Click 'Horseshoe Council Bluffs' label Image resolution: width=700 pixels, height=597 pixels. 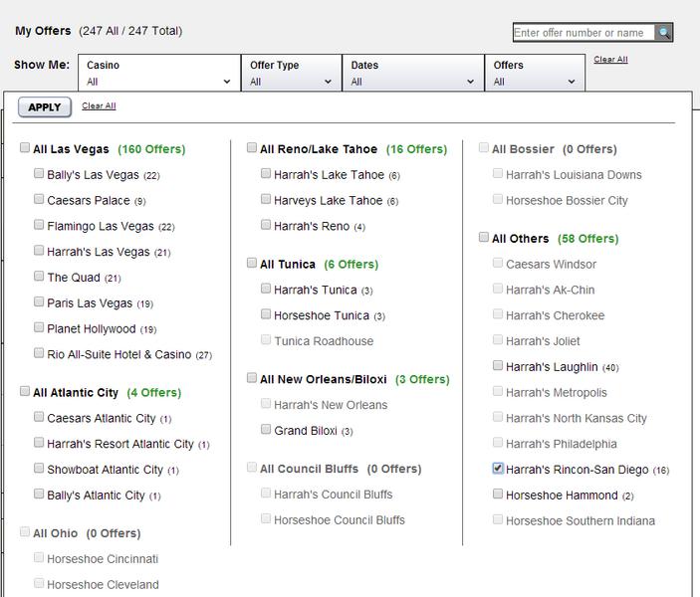coord(340,520)
